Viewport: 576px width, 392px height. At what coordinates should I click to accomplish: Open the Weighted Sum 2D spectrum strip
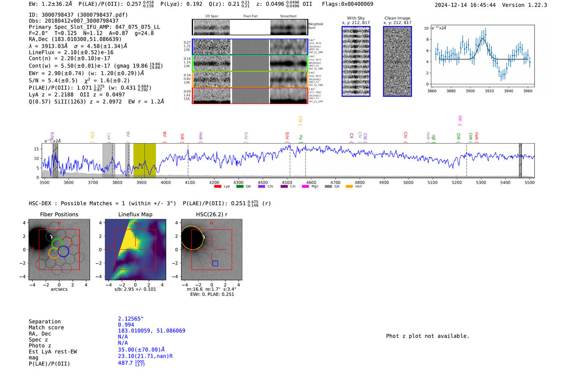(x=250, y=27)
